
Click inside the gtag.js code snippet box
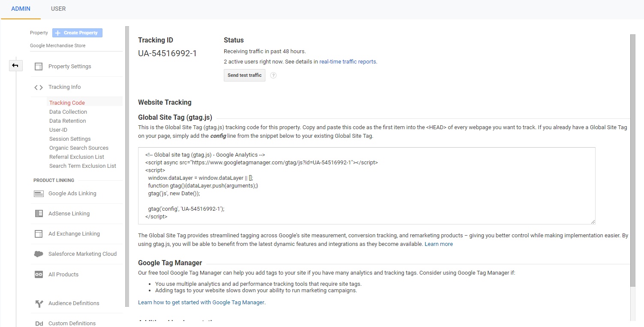tap(367, 186)
